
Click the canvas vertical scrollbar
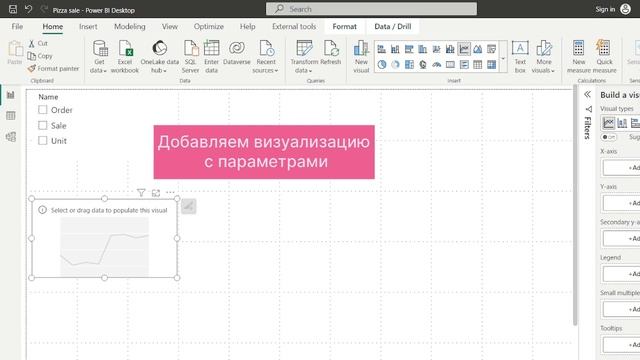point(575,206)
